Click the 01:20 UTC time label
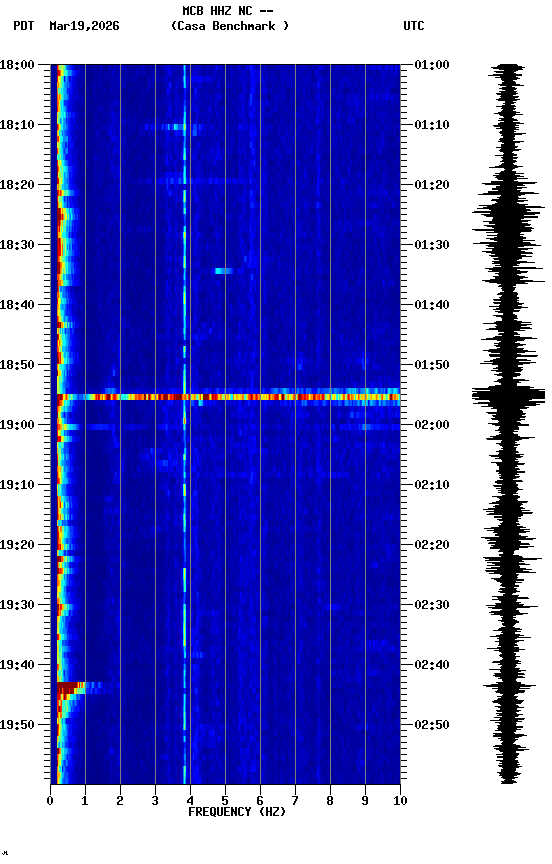Viewport: 552px width, 864px height. coord(432,185)
